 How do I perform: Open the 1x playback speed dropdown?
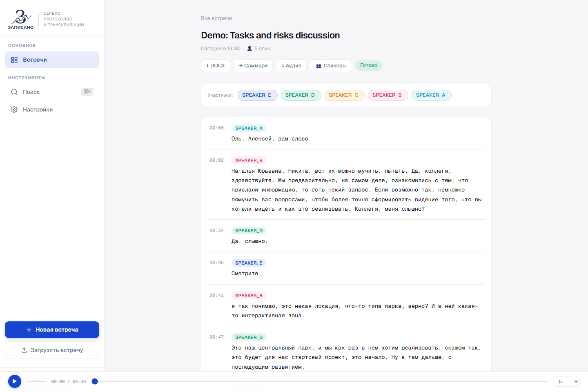coord(567,382)
